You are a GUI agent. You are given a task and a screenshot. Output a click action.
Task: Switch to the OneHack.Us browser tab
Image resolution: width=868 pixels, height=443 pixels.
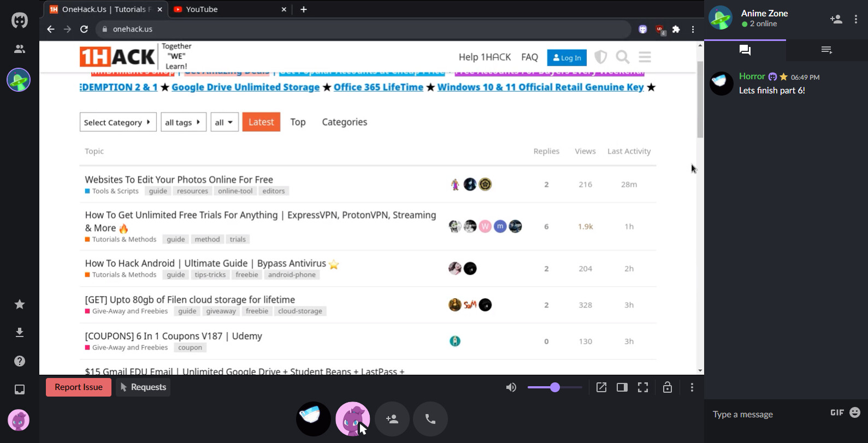tap(106, 9)
